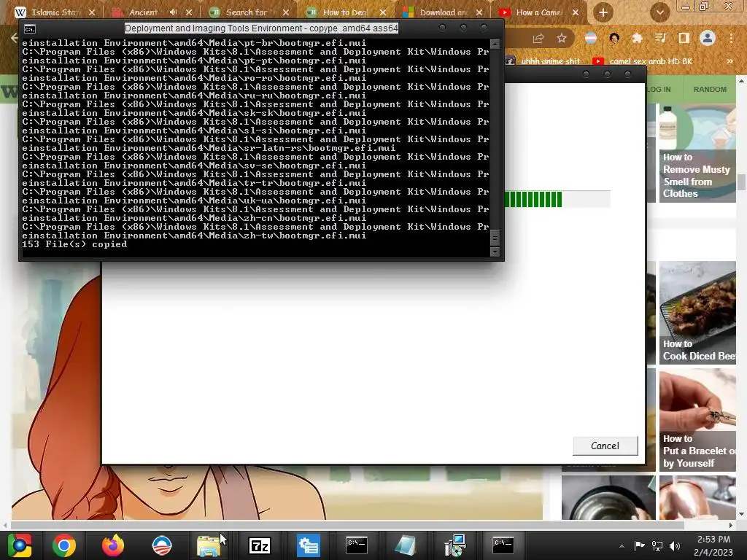Click the horizontal scrollbar right arrow
The width and height of the screenshot is (747, 560).
pos(731,525)
